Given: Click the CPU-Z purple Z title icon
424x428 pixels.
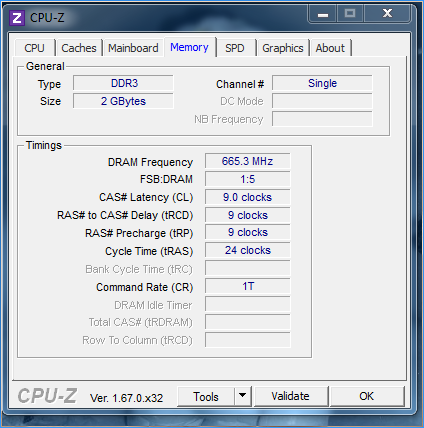Looking at the screenshot, I should [x=17, y=18].
